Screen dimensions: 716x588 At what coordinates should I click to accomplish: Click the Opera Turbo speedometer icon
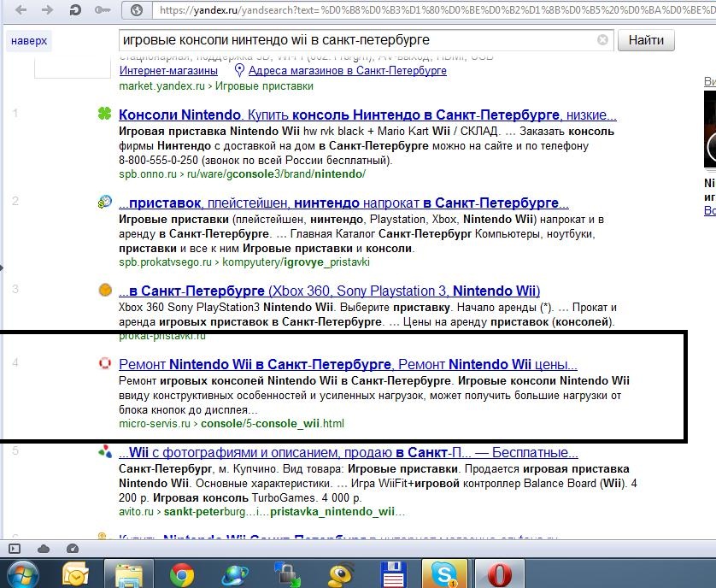[x=73, y=549]
